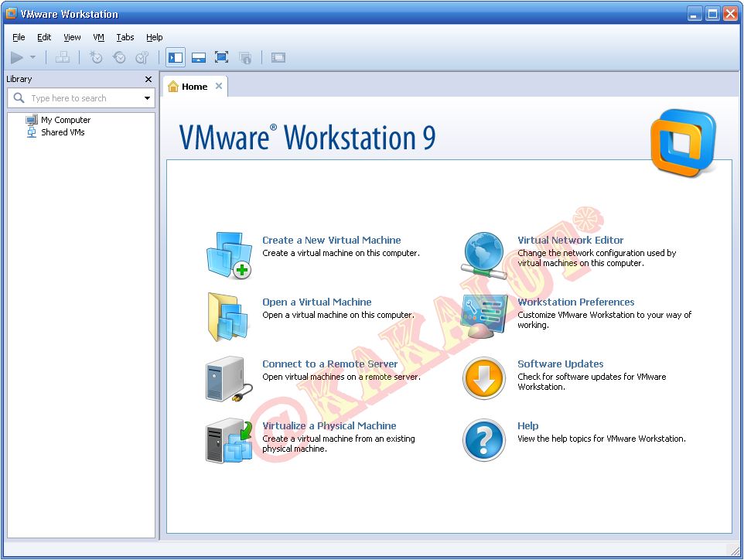Minimize the VMware Workstation window
744x560 pixels.
click(x=695, y=14)
